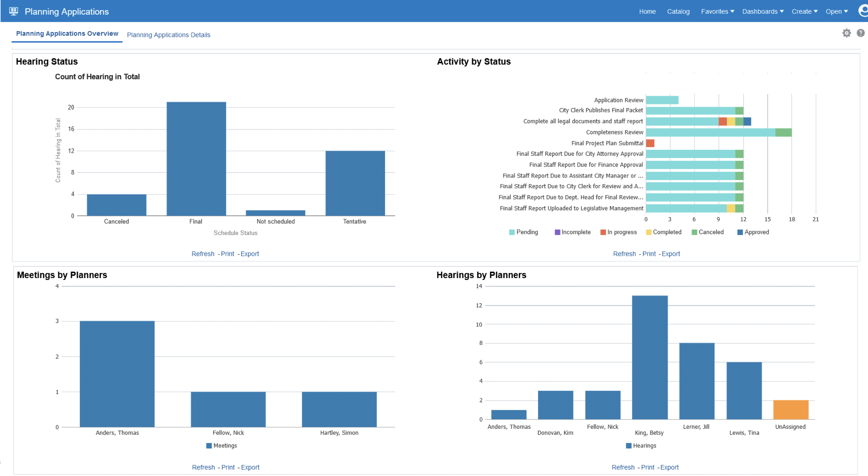Image resolution: width=868 pixels, height=476 pixels.
Task: Refresh the Hearings by Planners chart
Action: point(623,467)
